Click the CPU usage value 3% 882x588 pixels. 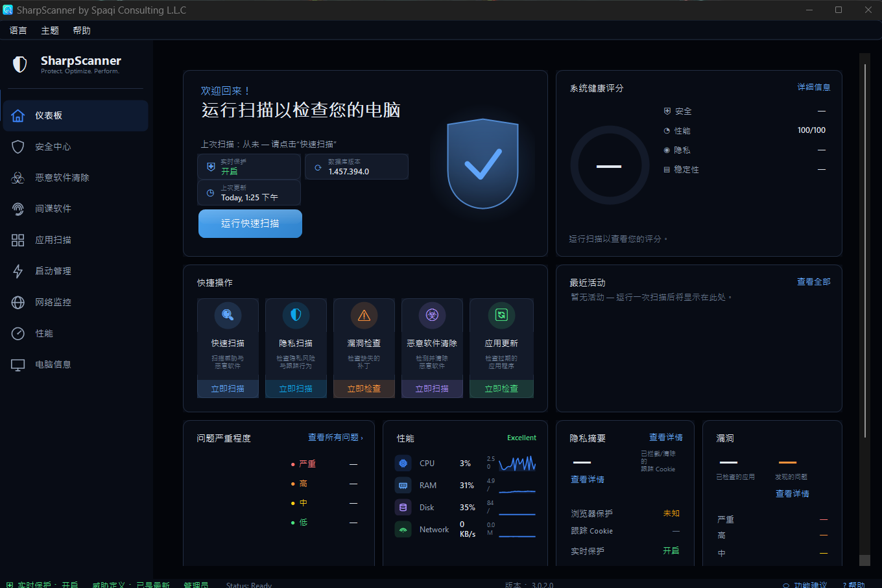[x=465, y=464]
